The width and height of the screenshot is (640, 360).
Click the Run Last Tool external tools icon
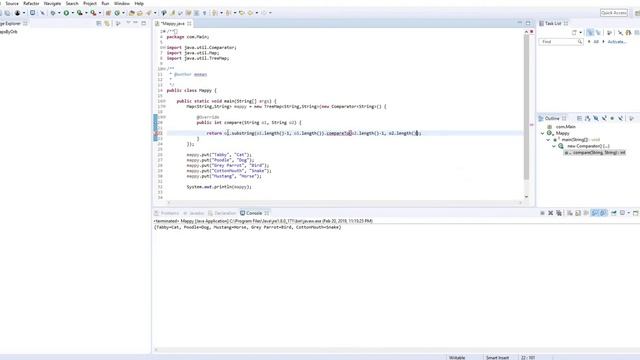tap(93, 13)
